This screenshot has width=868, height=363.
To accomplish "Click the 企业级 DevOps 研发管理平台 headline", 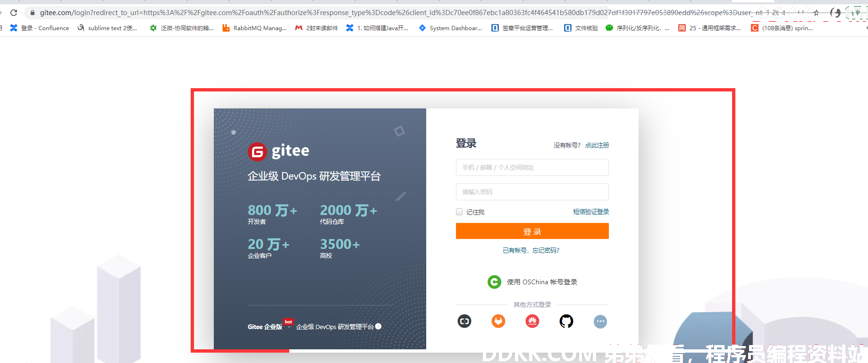I will tap(314, 176).
